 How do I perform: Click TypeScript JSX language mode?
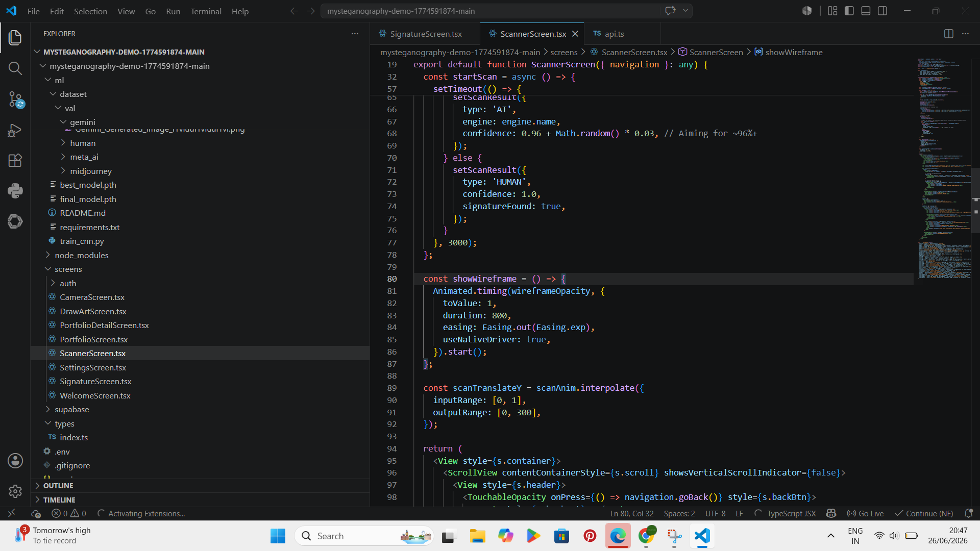(791, 513)
